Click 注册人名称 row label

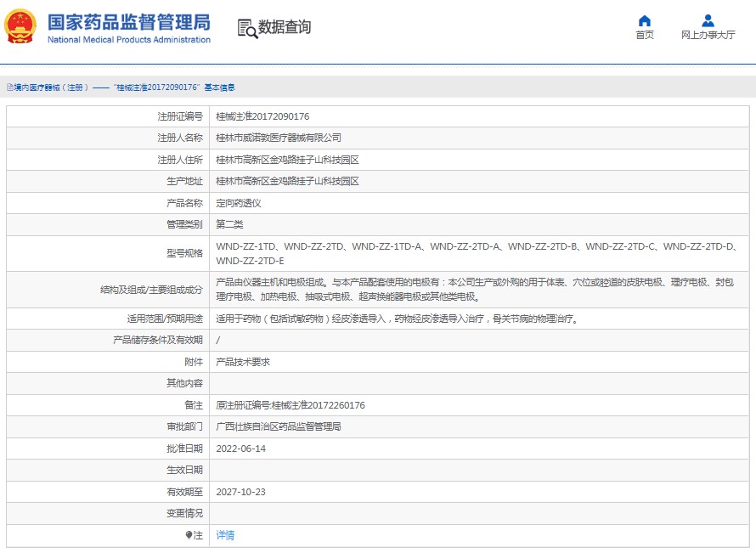point(180,138)
